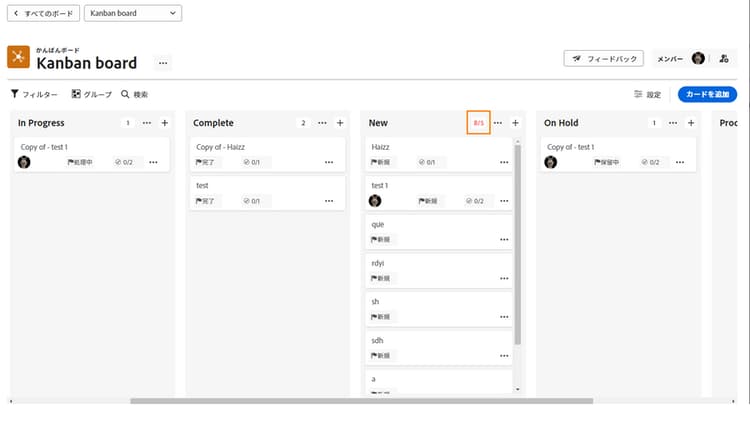Click the left arrow of horizontal scrollbar
The width and height of the screenshot is (750, 429).
tap(11, 401)
